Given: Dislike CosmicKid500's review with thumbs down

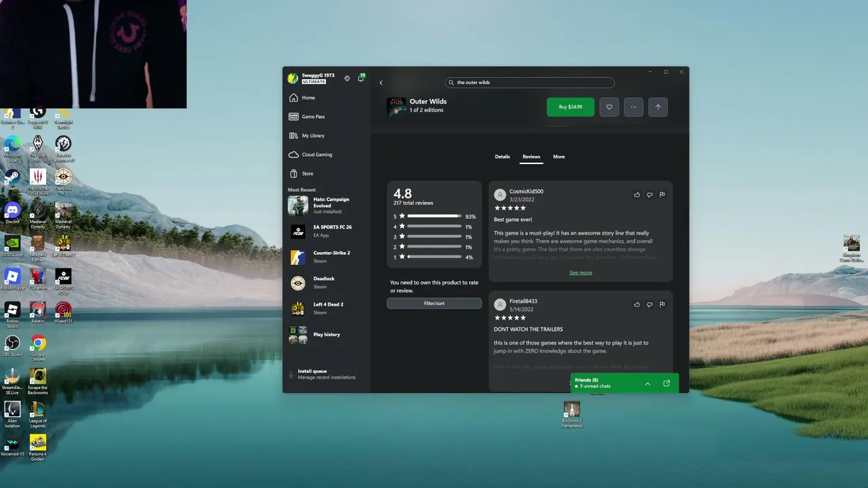Looking at the screenshot, I should pyautogui.click(x=650, y=195).
